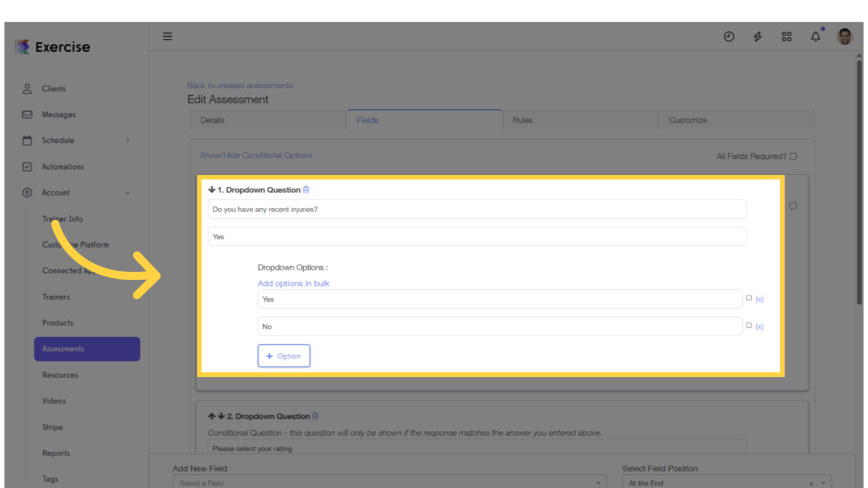Open the profile avatar in the top bar
868x488 pixels.
point(844,36)
